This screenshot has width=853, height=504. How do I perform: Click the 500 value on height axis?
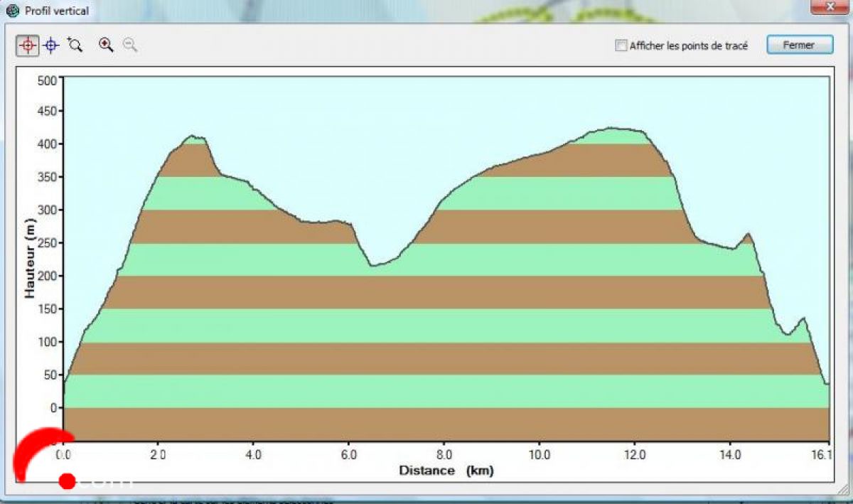47,79
